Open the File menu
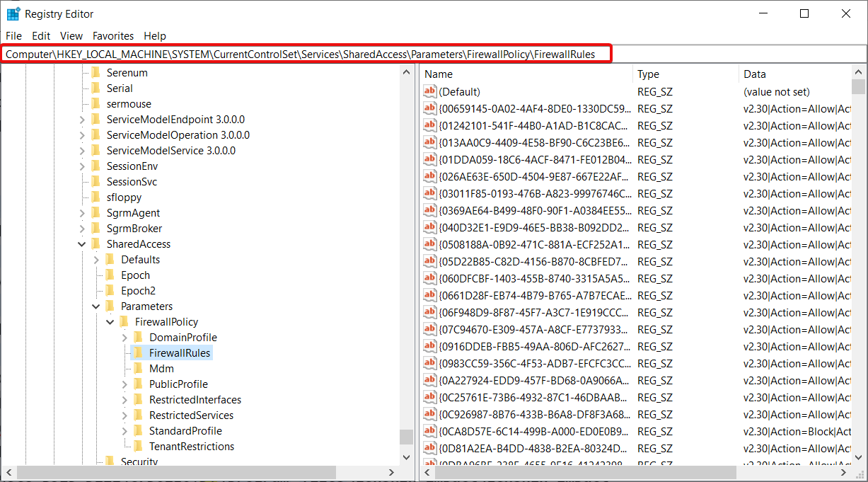Image resolution: width=868 pixels, height=482 pixels. coord(13,35)
